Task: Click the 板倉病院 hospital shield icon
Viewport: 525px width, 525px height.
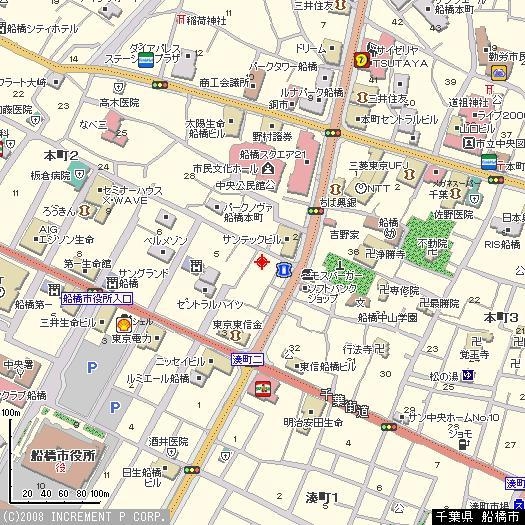Action: tap(80, 174)
